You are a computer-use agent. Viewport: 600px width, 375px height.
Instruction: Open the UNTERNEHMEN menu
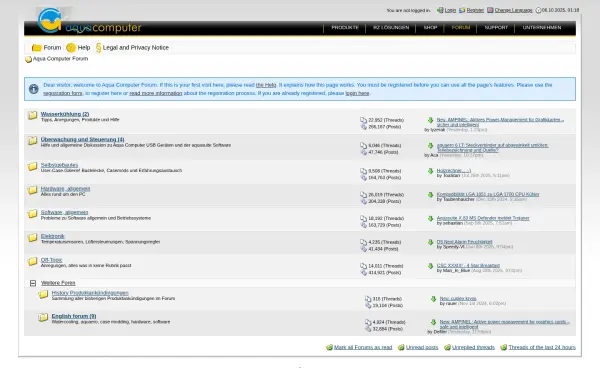pos(542,28)
